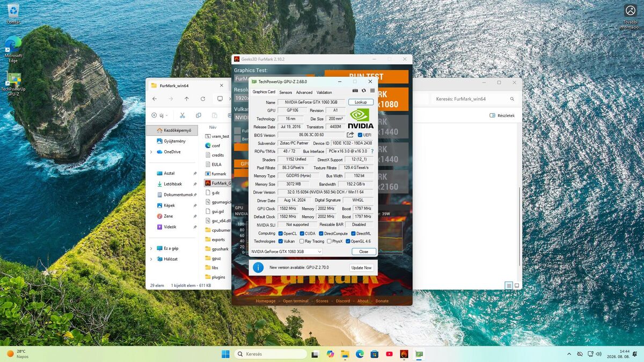This screenshot has width=644, height=362.
Task: Click the GPU-Z taskbar icon
Action: click(419, 354)
